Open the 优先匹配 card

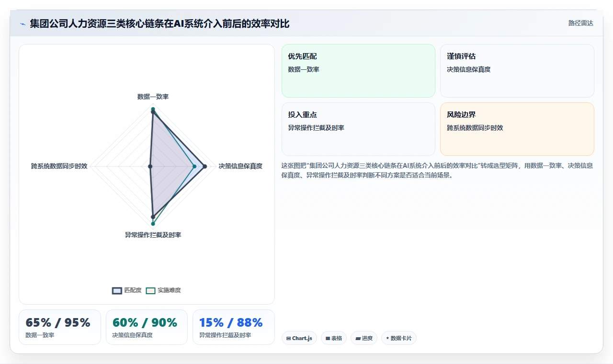click(x=358, y=71)
